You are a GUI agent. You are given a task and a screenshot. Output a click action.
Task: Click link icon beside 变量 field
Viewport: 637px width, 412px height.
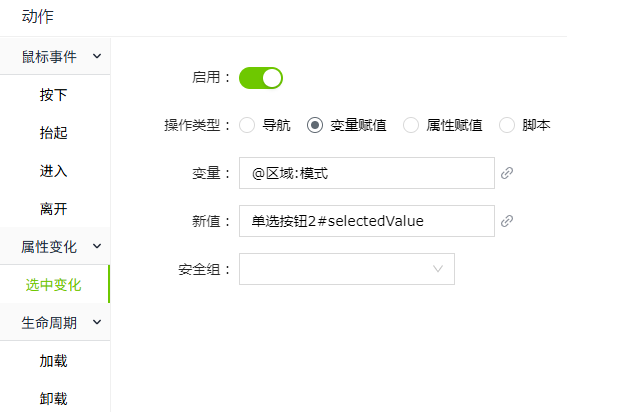(x=507, y=173)
